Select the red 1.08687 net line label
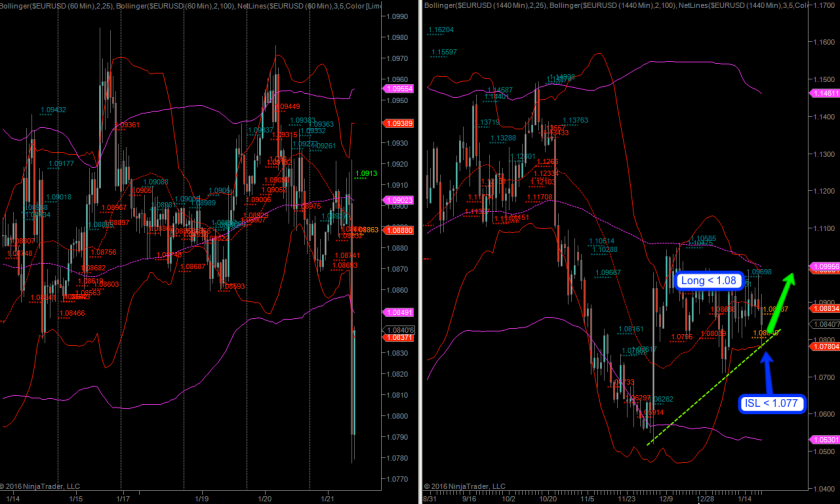 coord(193,266)
